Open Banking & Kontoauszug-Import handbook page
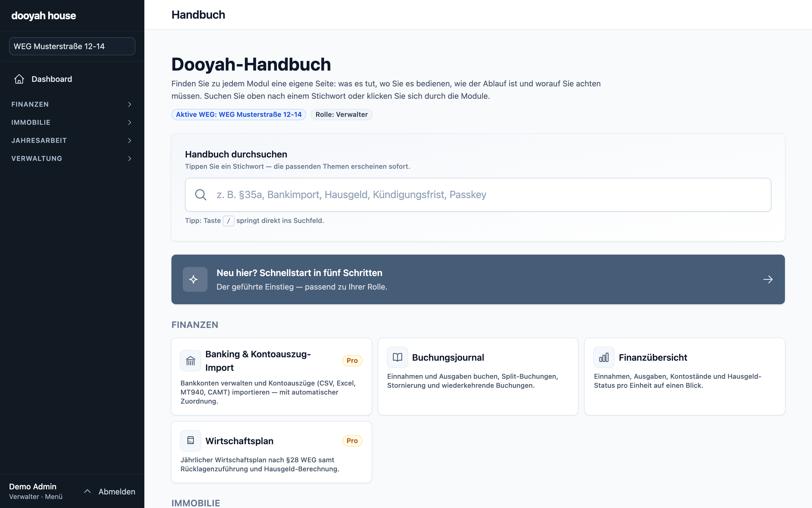Viewport: 812px width, 508px height. point(272,376)
